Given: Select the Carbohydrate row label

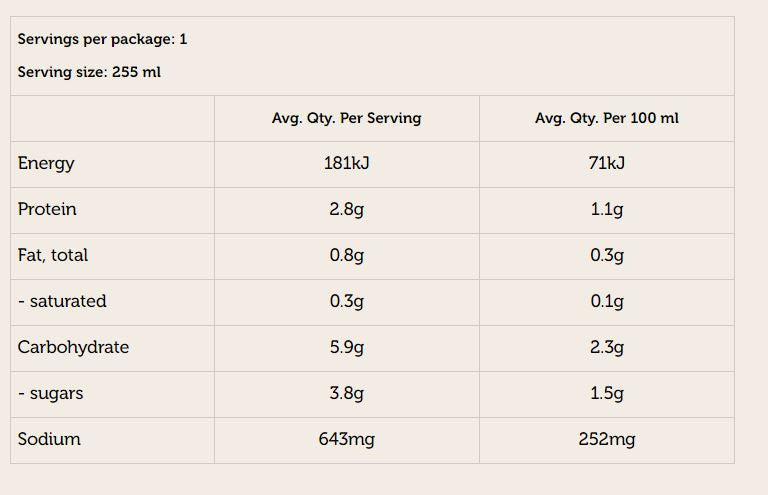Looking at the screenshot, I should [73, 347].
